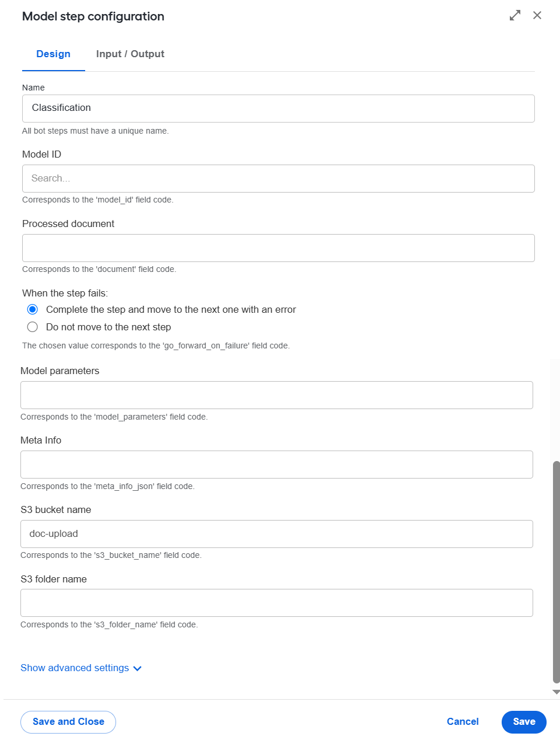Viewport: 560px width, 740px height.
Task: Click the vertical scrollbar thumb
Action: pos(556,572)
